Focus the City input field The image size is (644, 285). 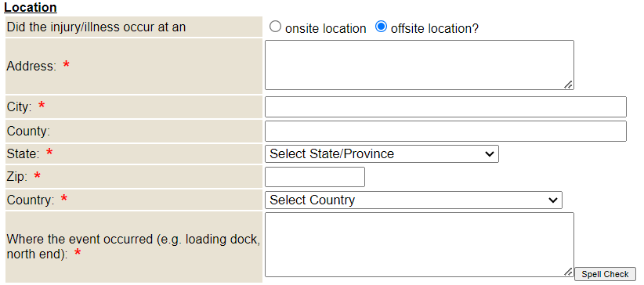[x=446, y=106]
